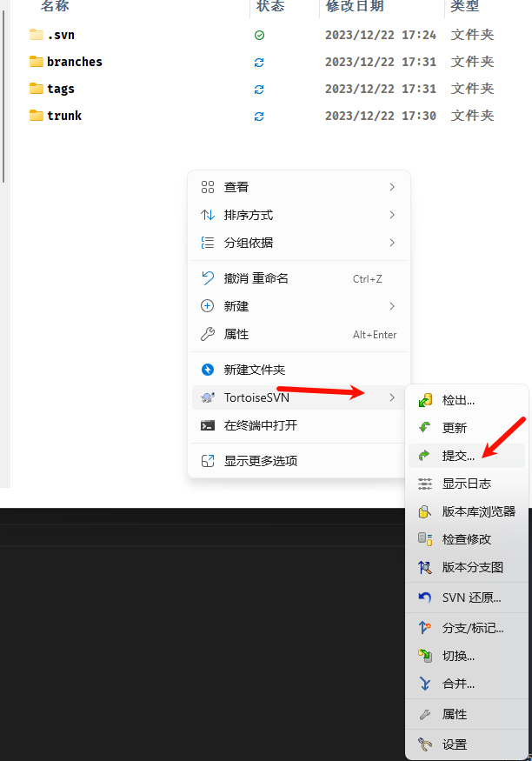
Task: Sort by 类型 column header
Action: coord(464,6)
